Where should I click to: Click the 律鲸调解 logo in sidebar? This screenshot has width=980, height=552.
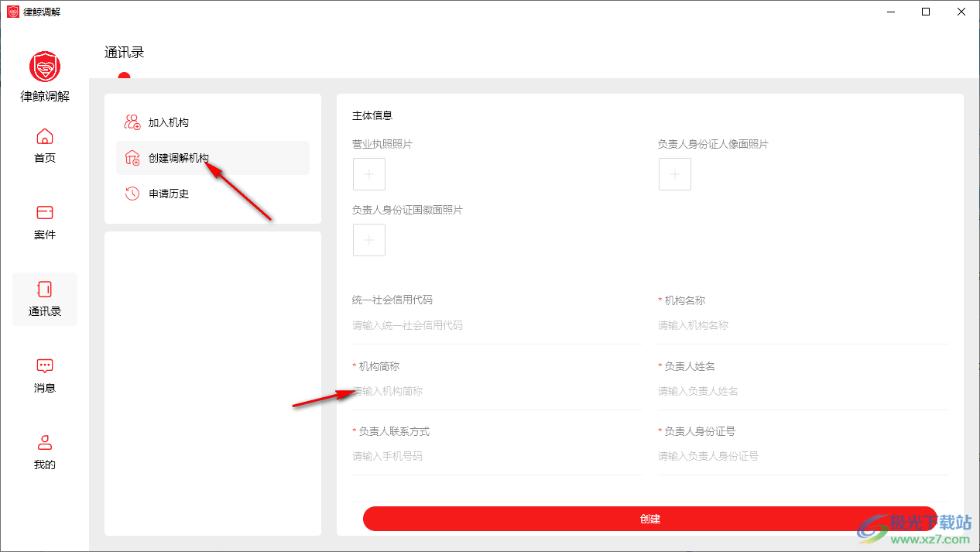pos(45,67)
